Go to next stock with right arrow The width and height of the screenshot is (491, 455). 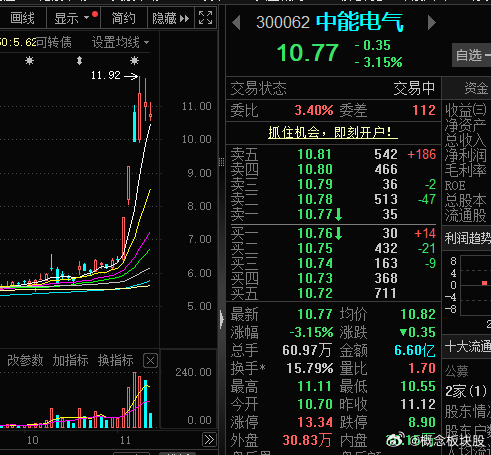(432, 23)
